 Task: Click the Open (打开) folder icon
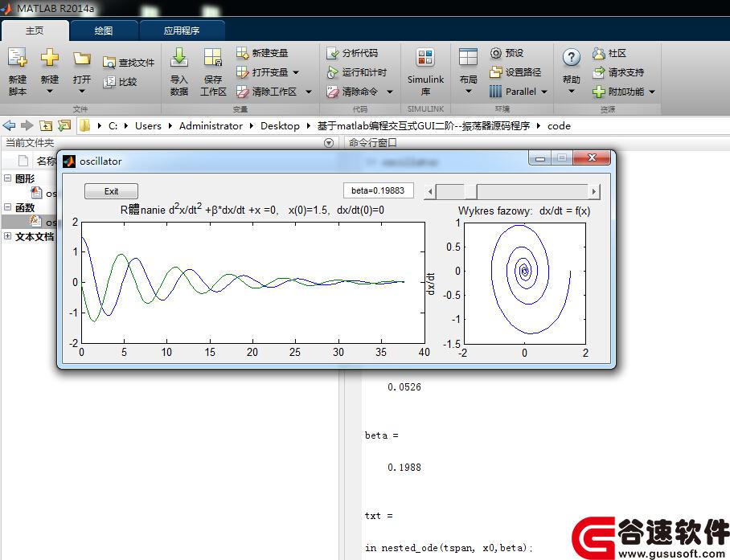click(81, 58)
